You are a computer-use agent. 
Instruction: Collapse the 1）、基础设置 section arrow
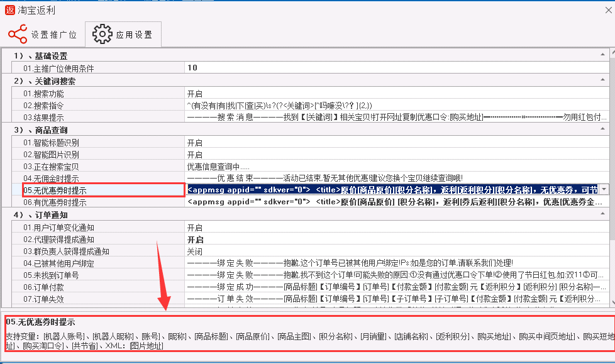pos(602,55)
